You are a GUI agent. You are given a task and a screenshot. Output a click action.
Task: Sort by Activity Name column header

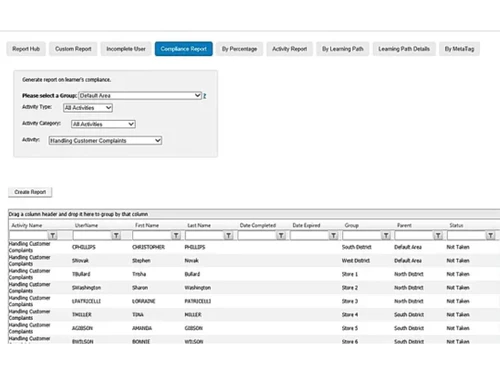point(27,225)
